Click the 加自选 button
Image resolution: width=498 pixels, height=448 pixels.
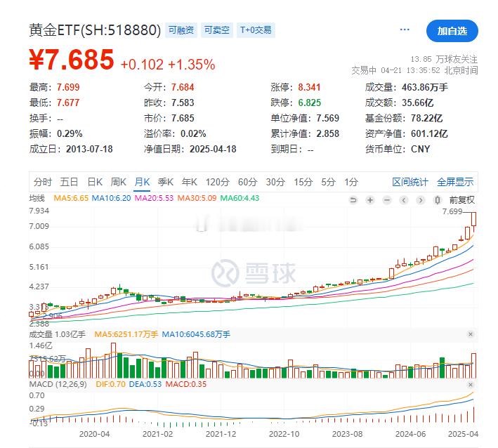452,31
